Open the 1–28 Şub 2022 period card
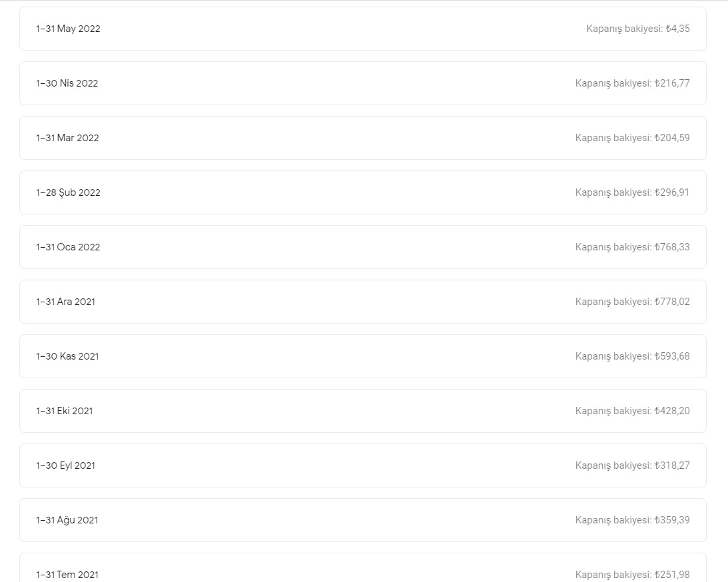Screen dimensions: 728x582 pyautogui.click(x=362, y=192)
